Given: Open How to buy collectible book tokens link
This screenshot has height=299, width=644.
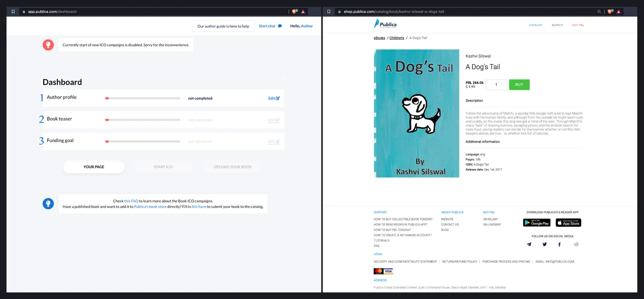Looking at the screenshot, I should coord(403,219).
